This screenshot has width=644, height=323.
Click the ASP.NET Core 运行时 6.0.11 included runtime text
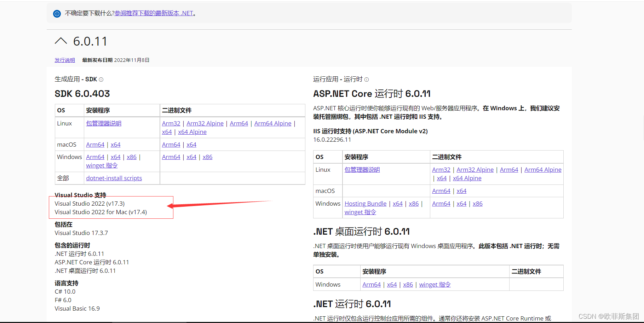[92, 262]
